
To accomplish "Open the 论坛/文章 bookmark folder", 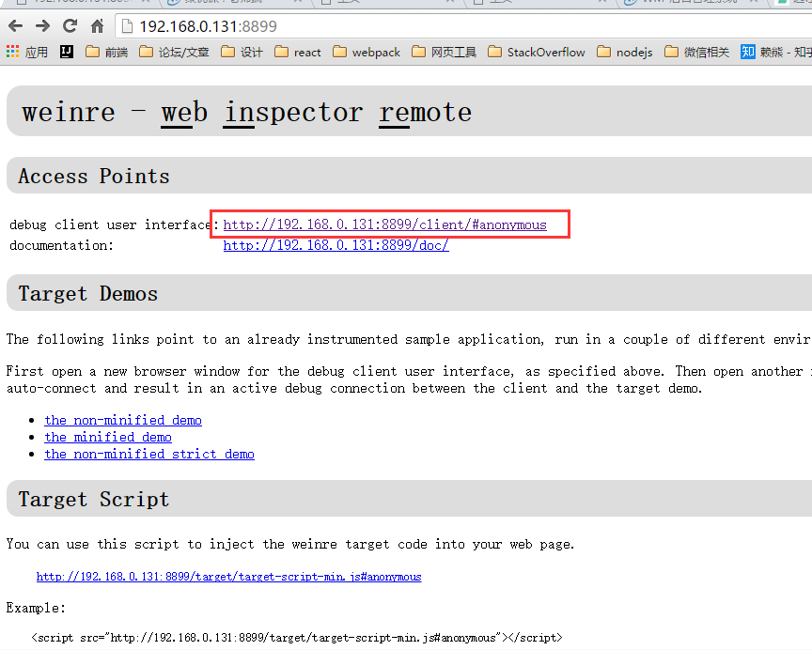I will [x=174, y=52].
